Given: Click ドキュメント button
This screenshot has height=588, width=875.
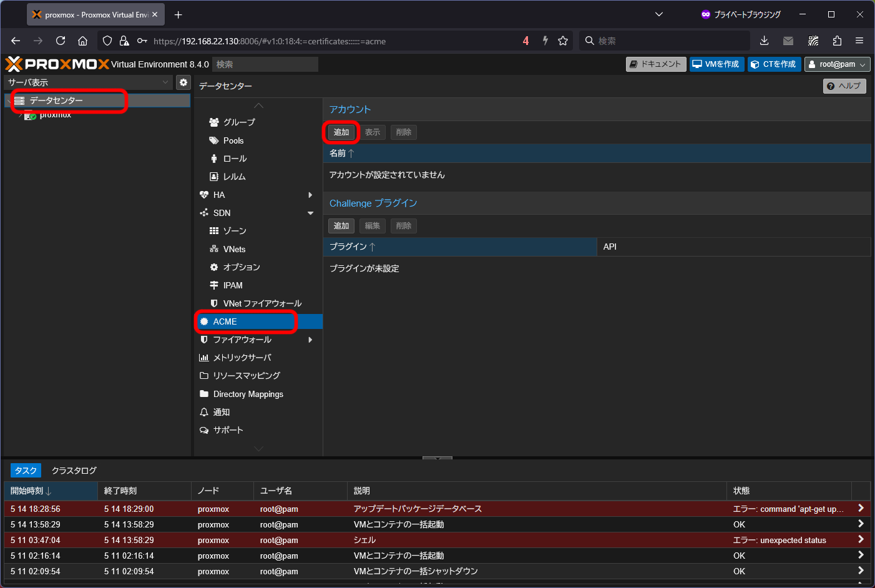Looking at the screenshot, I should (x=656, y=64).
